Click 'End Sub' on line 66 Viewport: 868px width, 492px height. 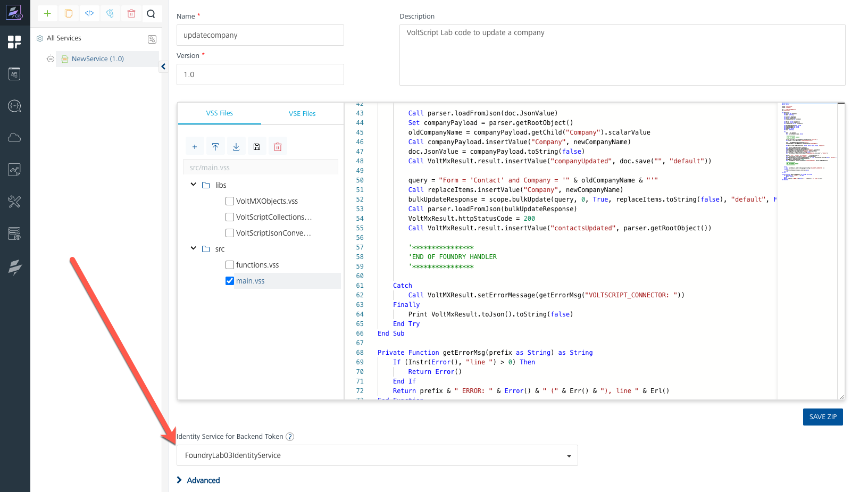point(391,333)
